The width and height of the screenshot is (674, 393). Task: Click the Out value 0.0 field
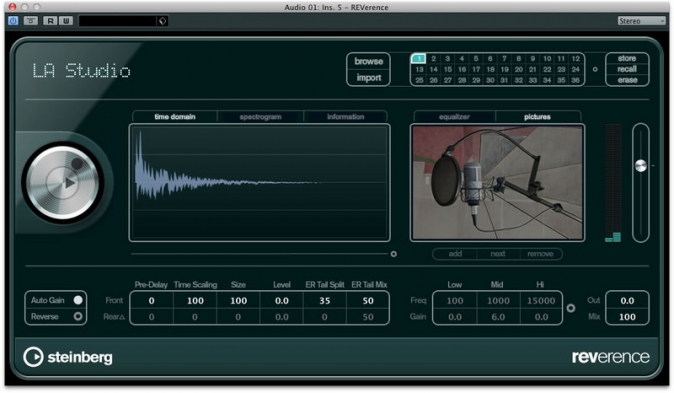(627, 301)
